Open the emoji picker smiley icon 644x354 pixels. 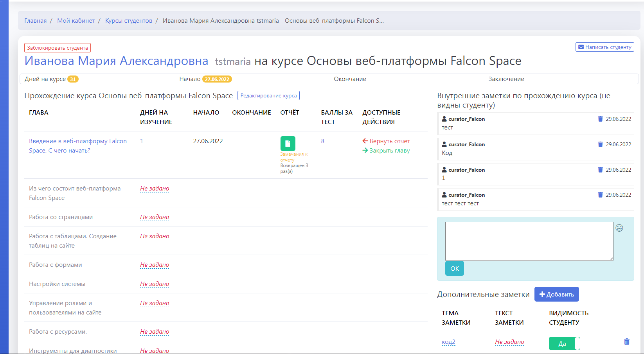click(619, 228)
